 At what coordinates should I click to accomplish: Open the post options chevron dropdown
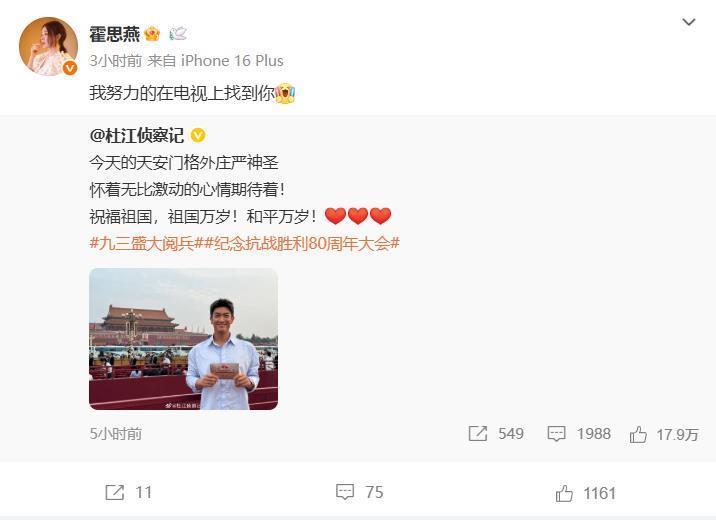click(689, 22)
